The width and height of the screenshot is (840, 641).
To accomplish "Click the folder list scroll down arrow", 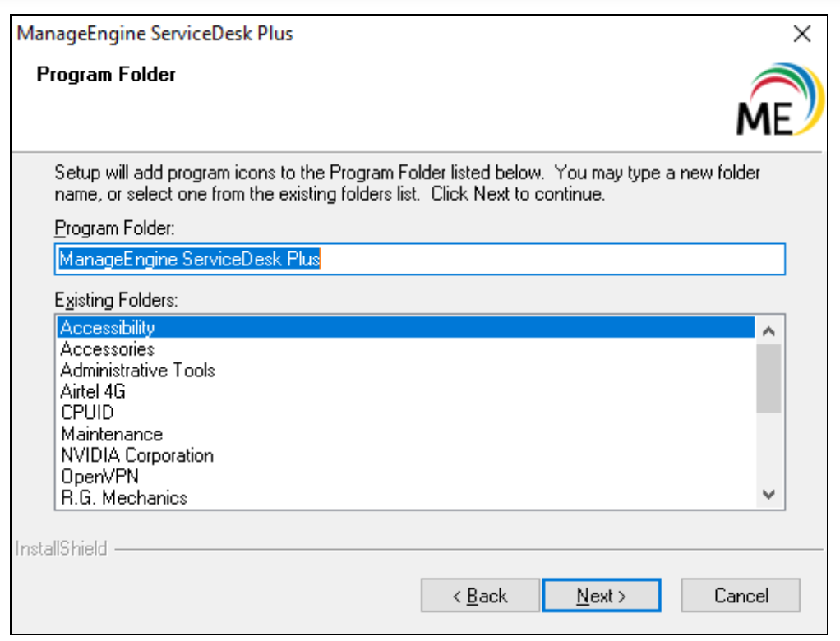I will click(769, 494).
